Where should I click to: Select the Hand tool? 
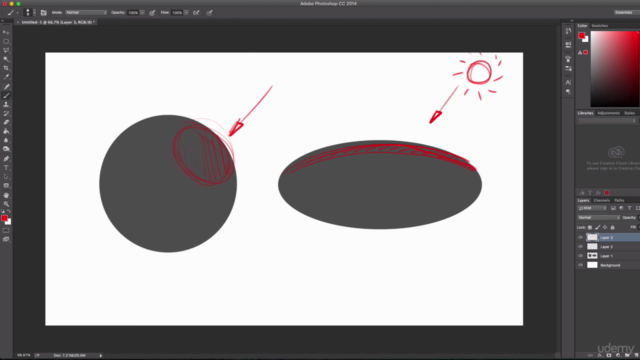(6, 195)
